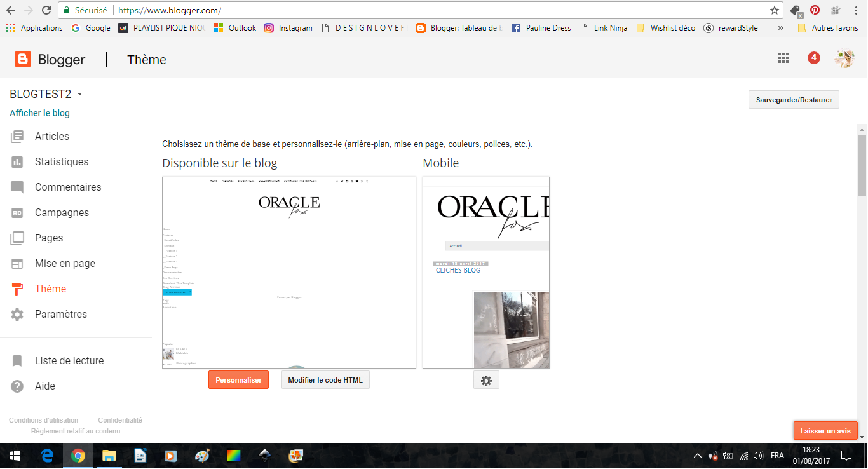Open Articles in the sidebar
Viewport: 868px width, 469px height.
[x=52, y=136]
